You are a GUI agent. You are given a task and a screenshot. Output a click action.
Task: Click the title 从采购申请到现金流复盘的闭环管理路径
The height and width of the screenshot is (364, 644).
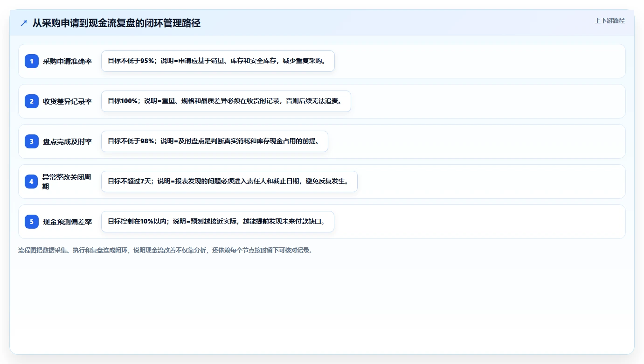[x=117, y=23]
